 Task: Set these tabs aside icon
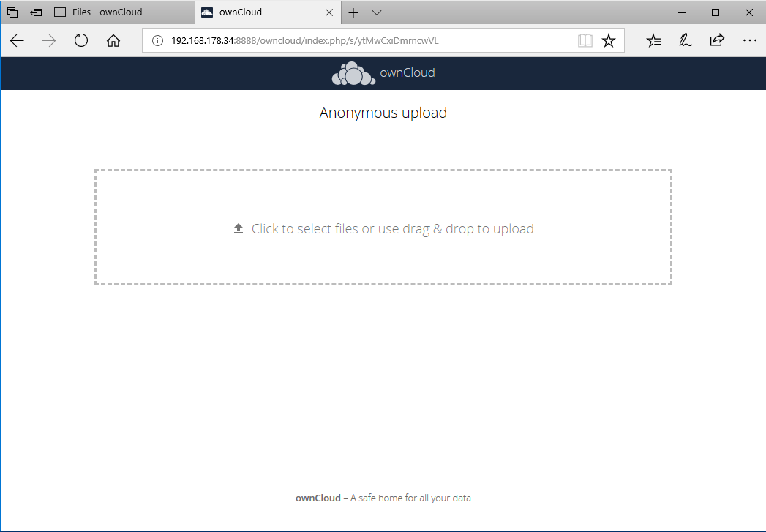coord(36,13)
